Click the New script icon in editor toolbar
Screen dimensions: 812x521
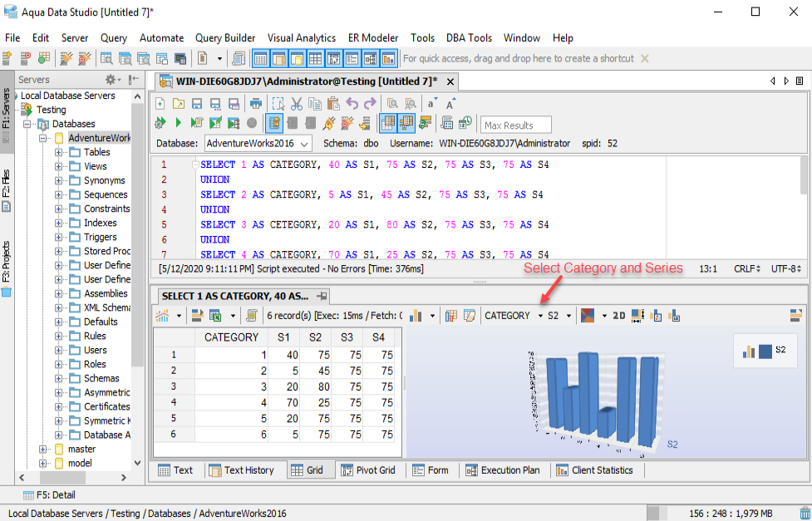(160, 104)
